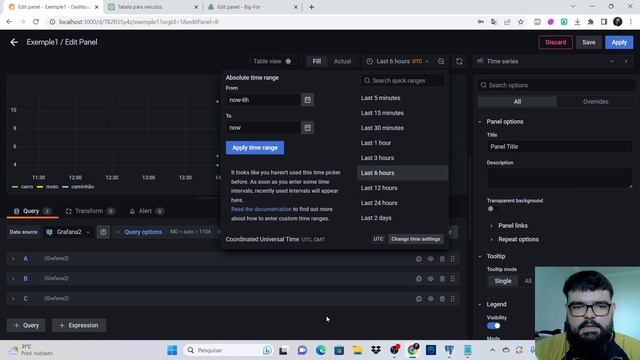Viewport: 640px width, 360px height.
Task: Toggle Table view switch
Action: (288, 61)
